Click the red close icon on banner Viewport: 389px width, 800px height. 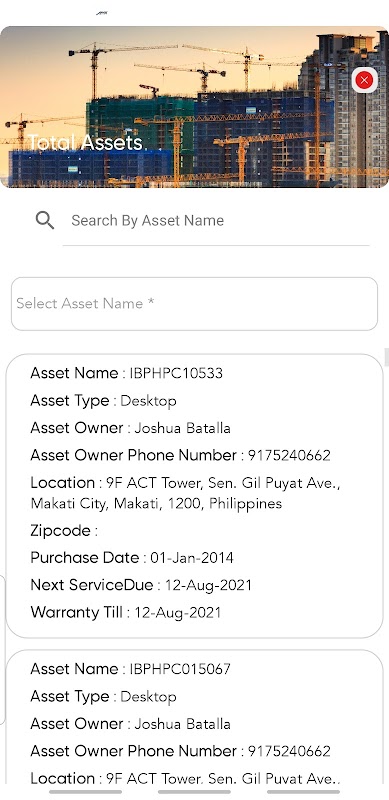pyautogui.click(x=364, y=80)
